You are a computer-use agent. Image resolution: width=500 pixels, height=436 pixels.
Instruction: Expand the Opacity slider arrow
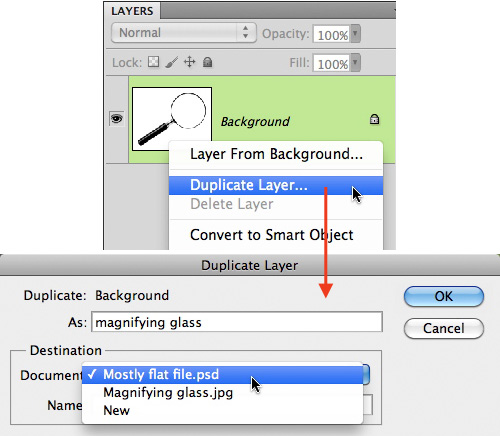click(x=355, y=34)
